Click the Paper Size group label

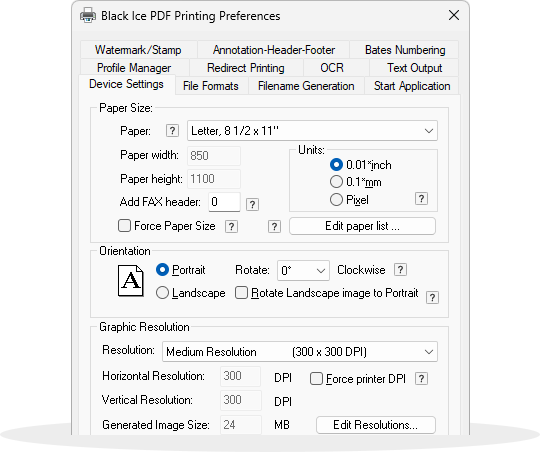[126, 108]
